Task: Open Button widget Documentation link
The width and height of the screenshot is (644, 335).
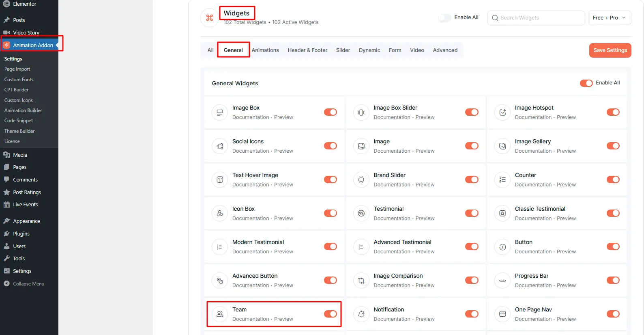Action: (533, 252)
